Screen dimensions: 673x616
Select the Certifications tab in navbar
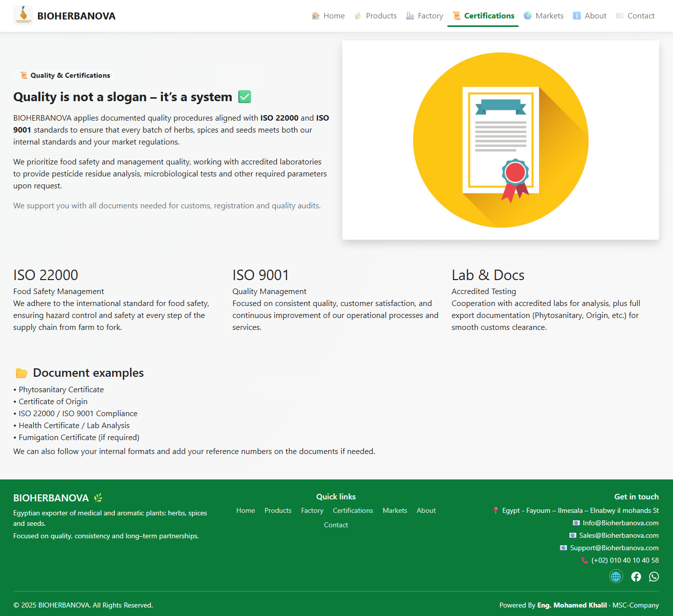coord(483,16)
